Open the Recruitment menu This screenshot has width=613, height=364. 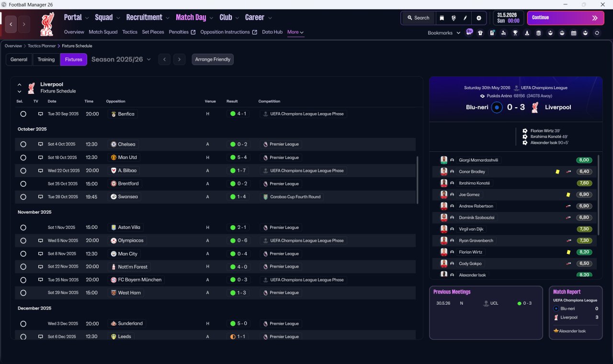coord(148,17)
